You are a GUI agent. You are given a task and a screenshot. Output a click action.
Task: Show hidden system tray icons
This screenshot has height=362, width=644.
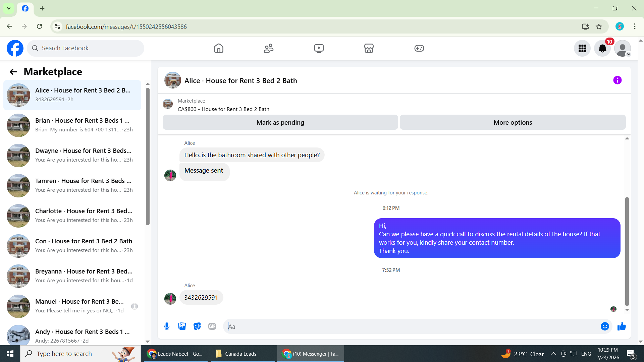(553, 354)
